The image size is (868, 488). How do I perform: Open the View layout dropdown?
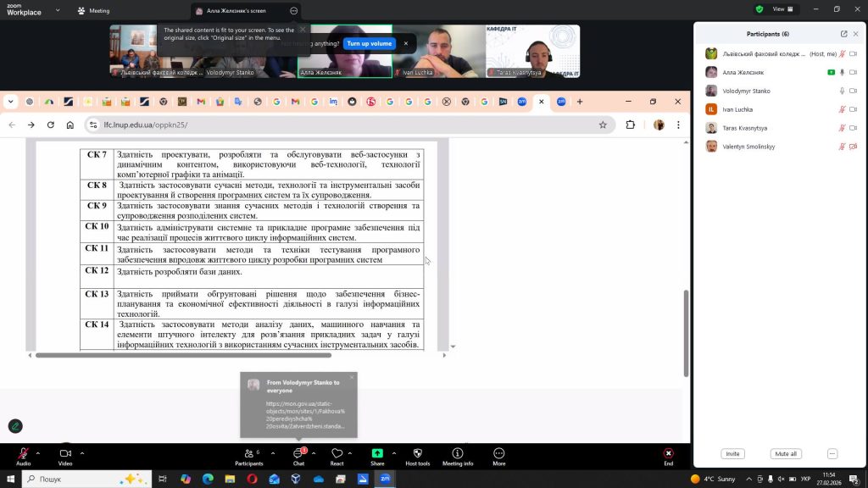point(783,9)
